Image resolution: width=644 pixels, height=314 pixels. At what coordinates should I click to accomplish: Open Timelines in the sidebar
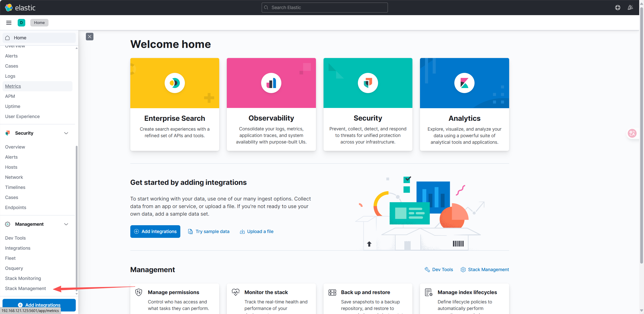tap(15, 187)
